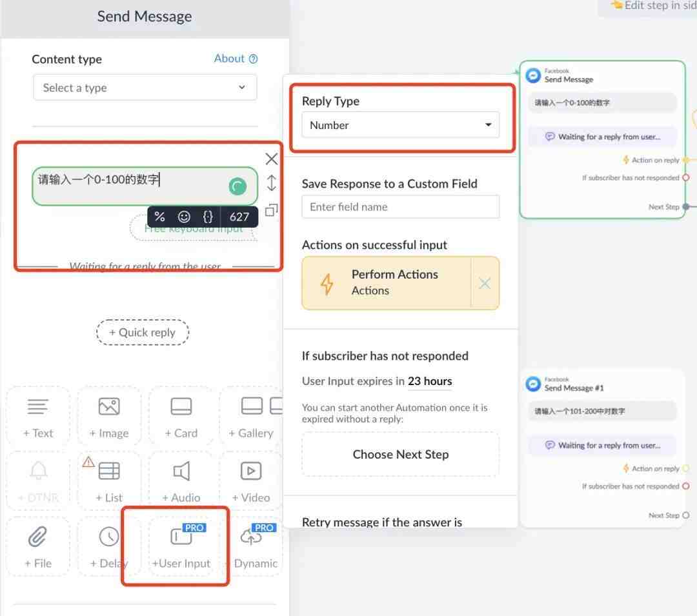Duplicate the message block
Screen dimensions: 697x616
[x=271, y=210]
